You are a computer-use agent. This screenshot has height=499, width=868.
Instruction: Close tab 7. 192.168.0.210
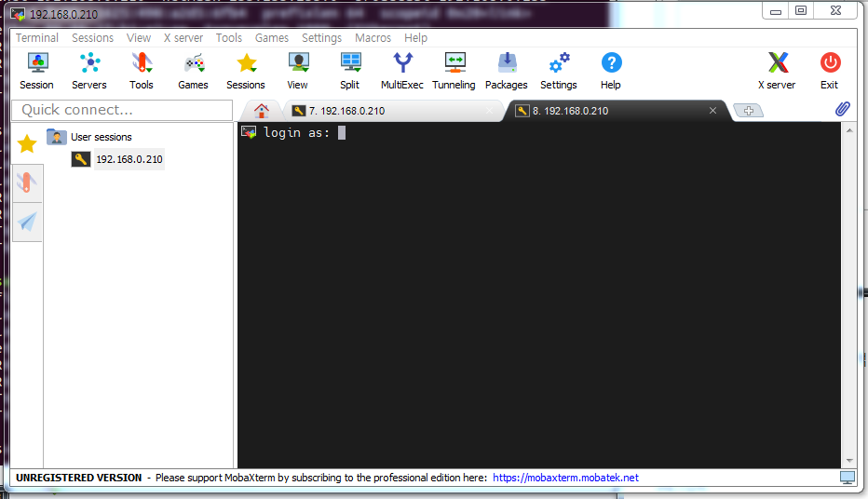(x=489, y=111)
